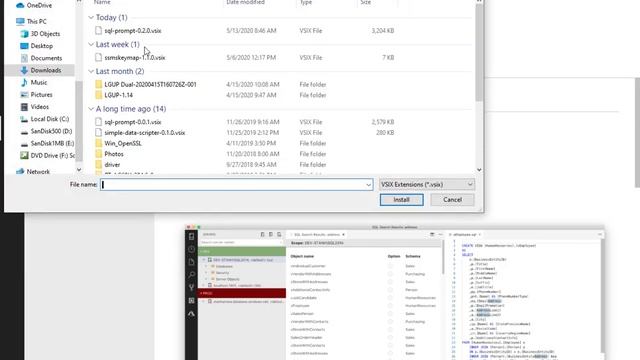Click the Downloads arrow icon
Screen dimensions: 640x360
24,70
